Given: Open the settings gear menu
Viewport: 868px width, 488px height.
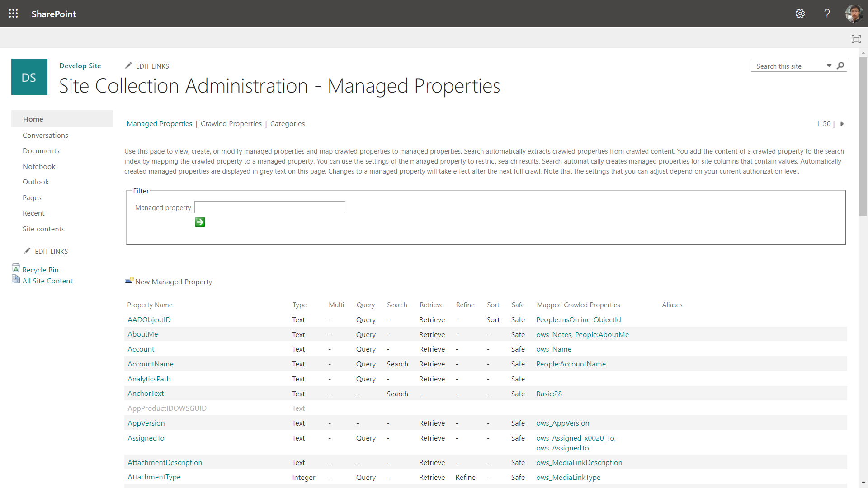Looking at the screenshot, I should pos(800,14).
